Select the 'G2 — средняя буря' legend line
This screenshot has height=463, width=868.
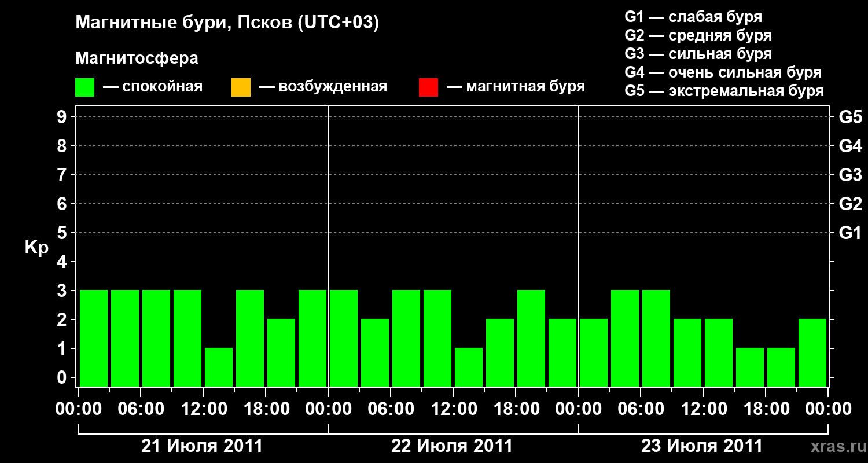(x=698, y=35)
